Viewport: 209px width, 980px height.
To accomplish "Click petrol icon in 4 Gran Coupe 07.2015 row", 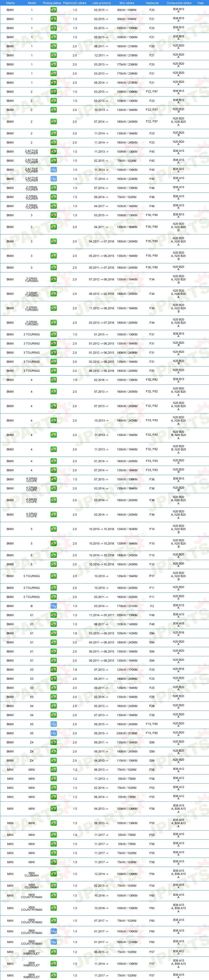I will pos(54,479).
